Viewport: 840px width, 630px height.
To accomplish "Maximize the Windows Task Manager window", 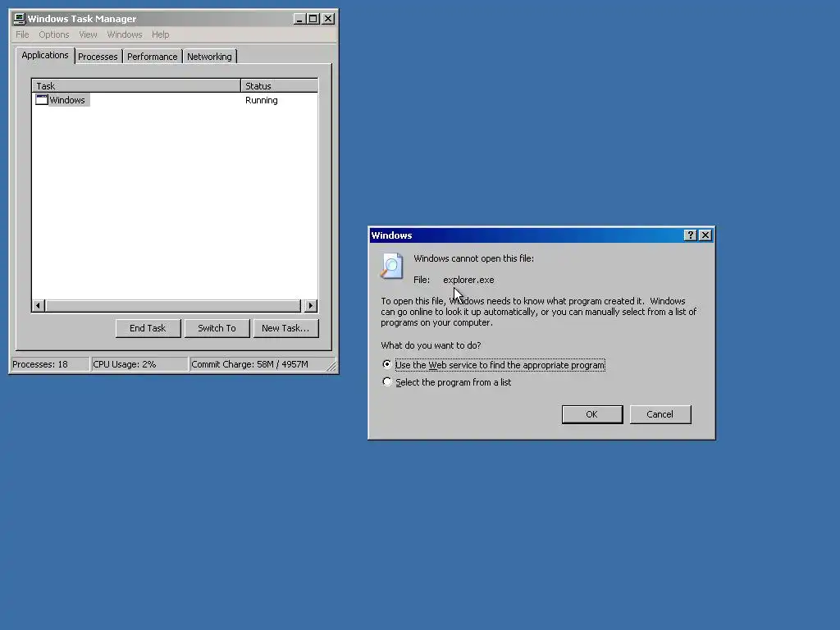I will pos(313,19).
